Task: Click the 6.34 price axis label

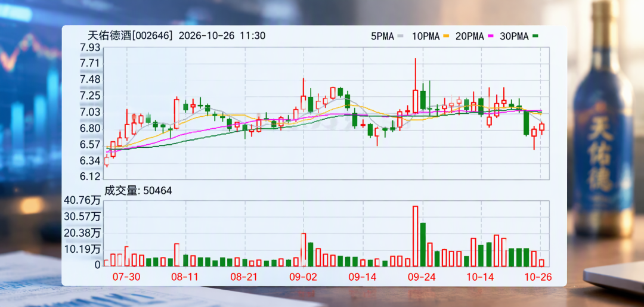Action: [x=90, y=162]
